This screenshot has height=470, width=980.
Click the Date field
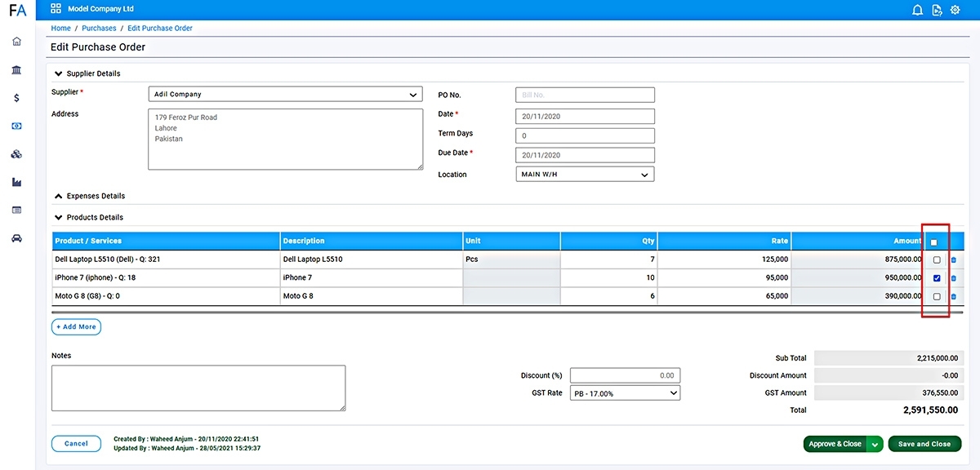click(x=585, y=117)
